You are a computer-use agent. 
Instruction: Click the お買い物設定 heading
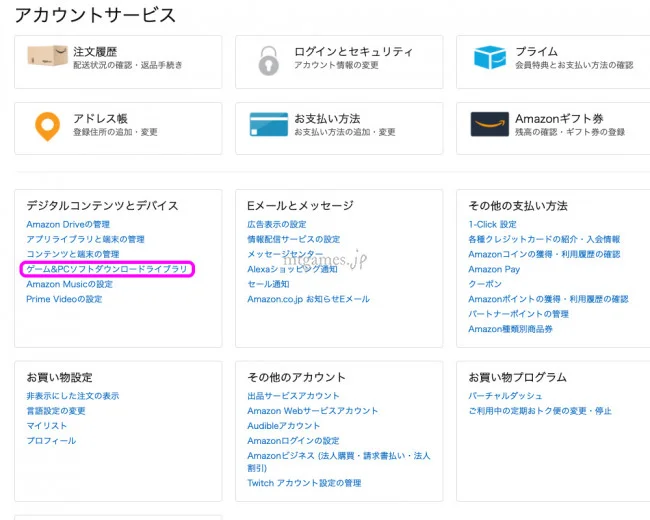point(59,377)
